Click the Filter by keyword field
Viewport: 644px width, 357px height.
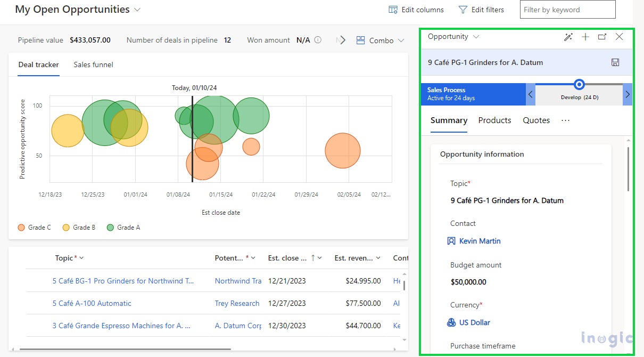pyautogui.click(x=567, y=10)
